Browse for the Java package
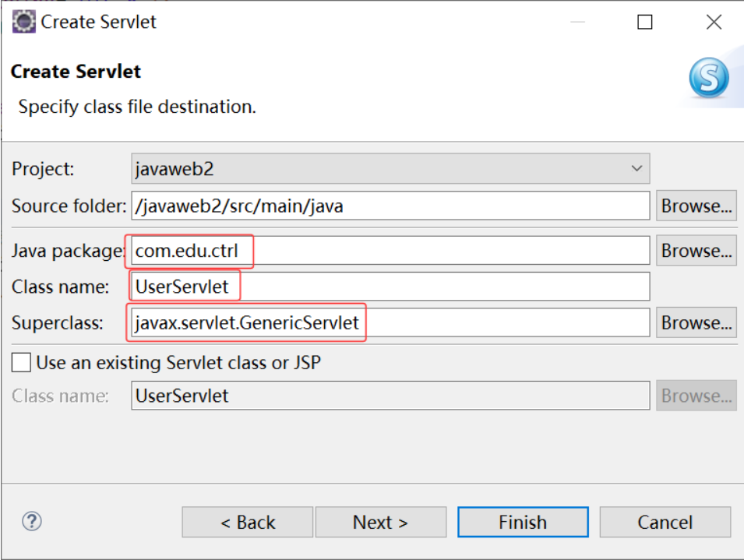This screenshot has height=560, width=744. coord(696,250)
